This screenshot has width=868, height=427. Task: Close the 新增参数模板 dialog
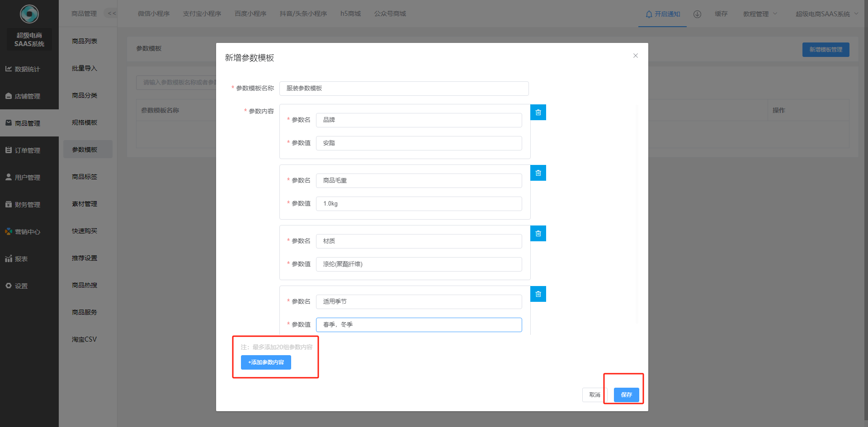point(635,56)
